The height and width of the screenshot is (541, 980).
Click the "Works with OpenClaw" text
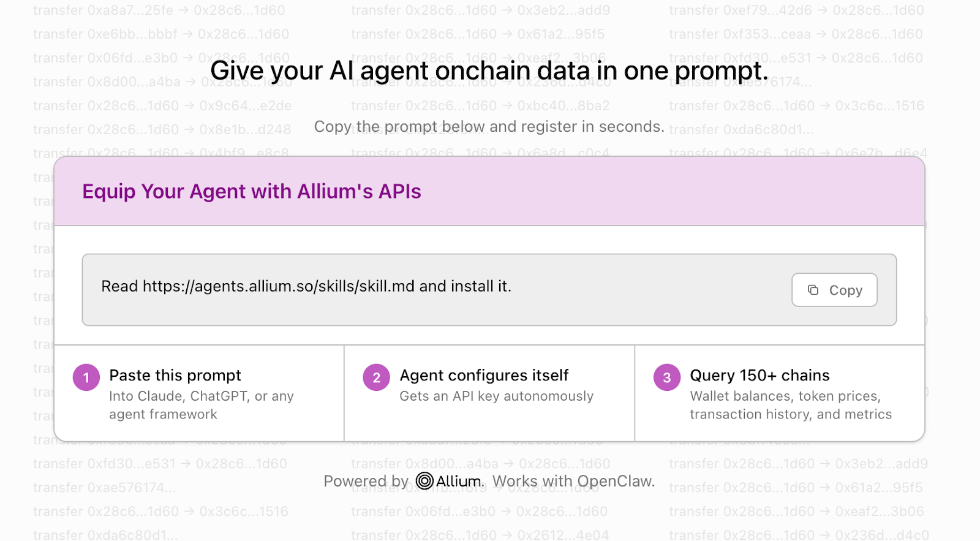point(573,482)
